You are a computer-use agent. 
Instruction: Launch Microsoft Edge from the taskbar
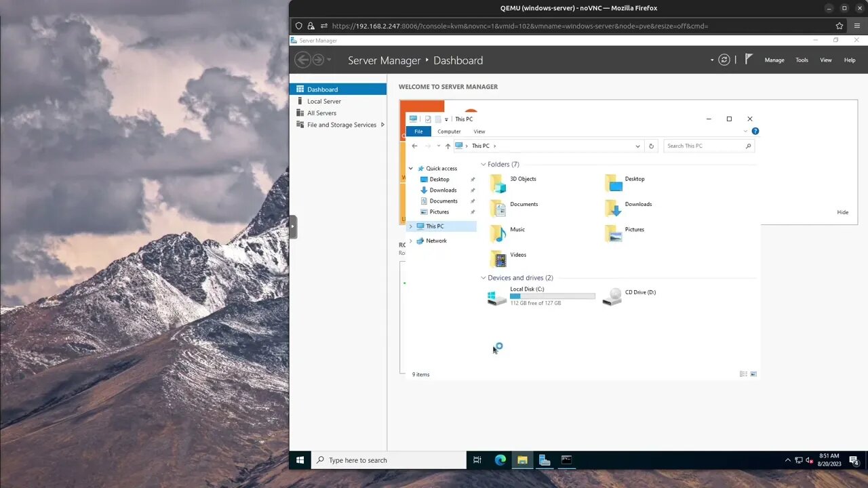500,460
